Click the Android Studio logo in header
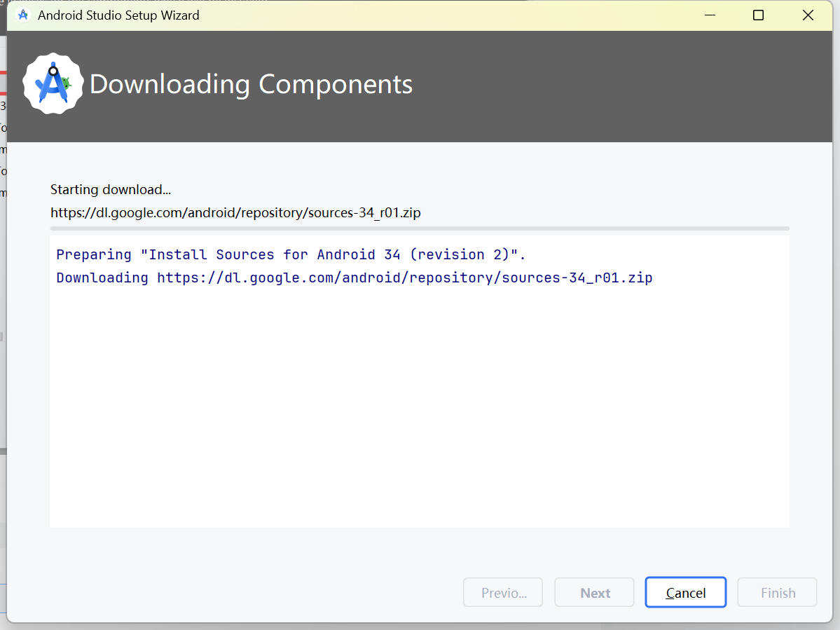The height and width of the screenshot is (630, 840). (x=53, y=83)
